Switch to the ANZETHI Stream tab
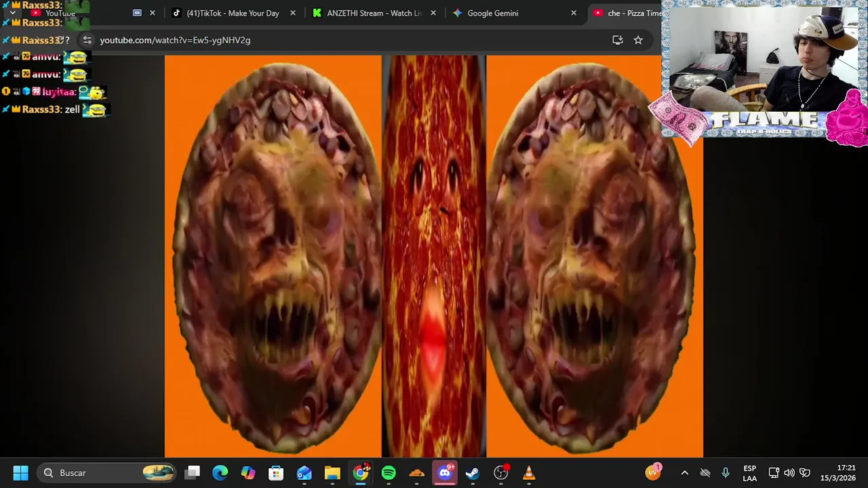The image size is (868, 488). click(x=374, y=13)
